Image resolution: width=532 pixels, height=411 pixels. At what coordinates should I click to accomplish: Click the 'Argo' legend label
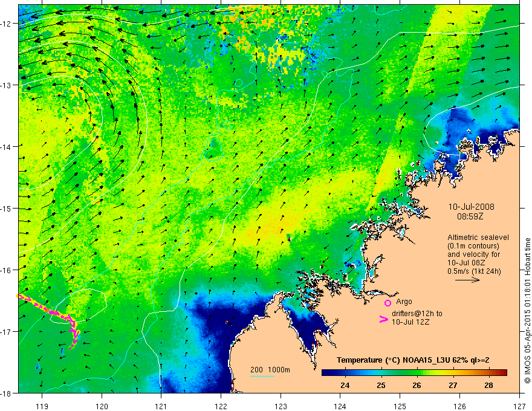[x=404, y=302]
